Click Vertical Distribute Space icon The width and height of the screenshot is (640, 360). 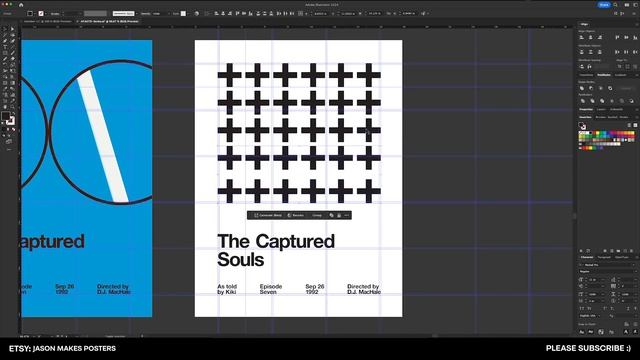click(x=582, y=66)
